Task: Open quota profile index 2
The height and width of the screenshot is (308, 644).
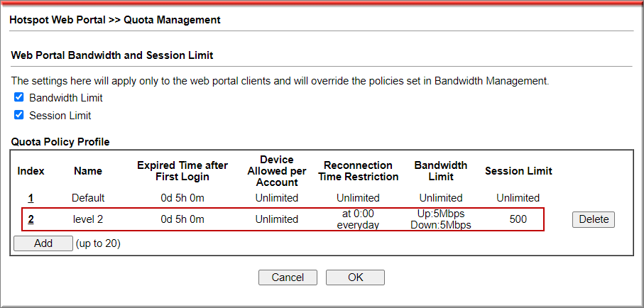Action: (31, 220)
